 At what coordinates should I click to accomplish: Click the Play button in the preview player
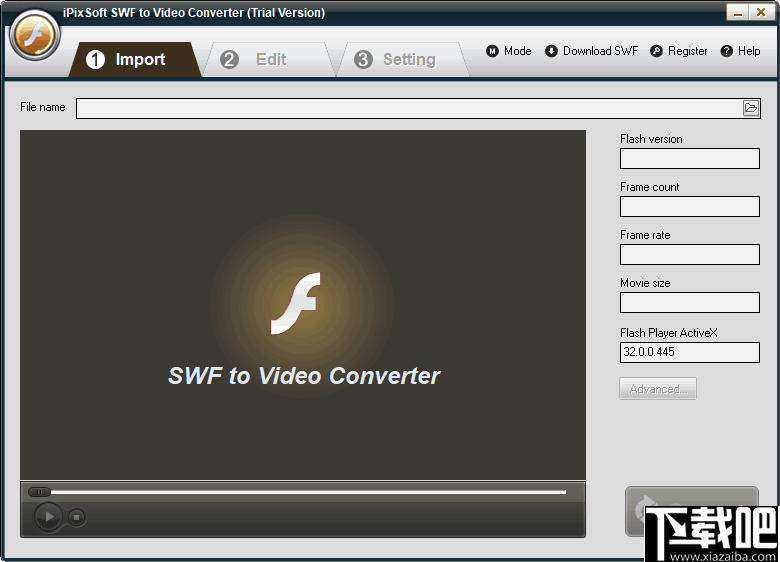tap(48, 517)
